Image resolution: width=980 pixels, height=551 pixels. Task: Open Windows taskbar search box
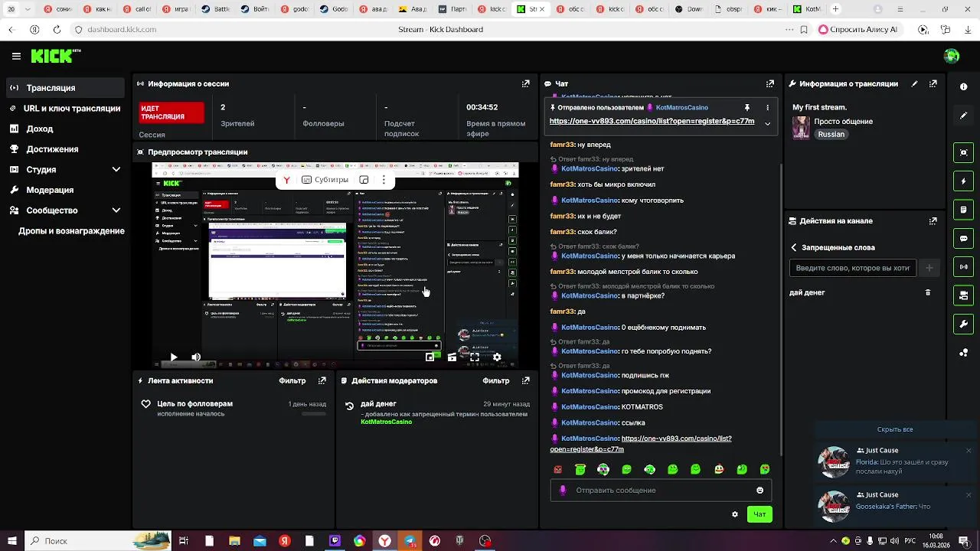[x=97, y=541]
